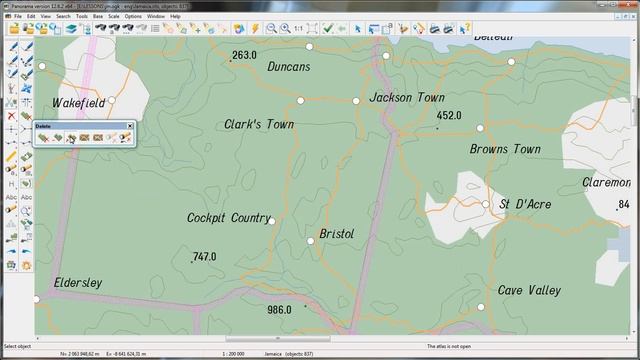Click the Browns Town label
The image size is (640, 360).
505,149
